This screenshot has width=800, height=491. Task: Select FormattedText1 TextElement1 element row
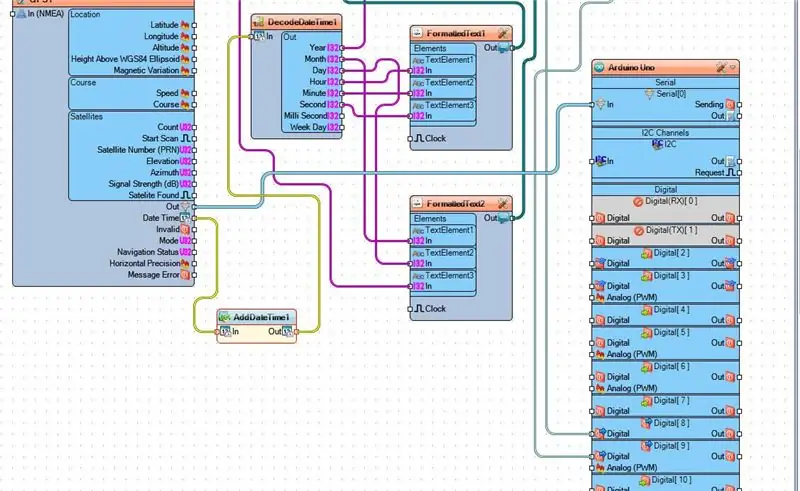point(443,60)
